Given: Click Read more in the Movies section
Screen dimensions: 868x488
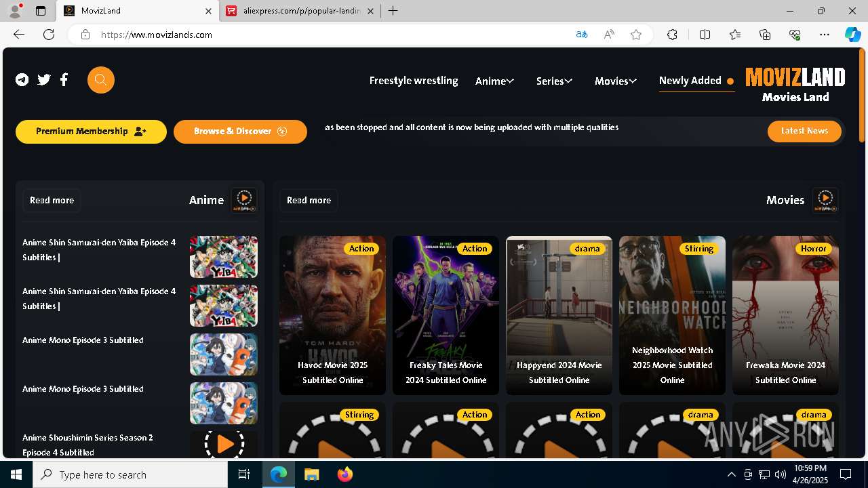Looking at the screenshot, I should tap(309, 200).
